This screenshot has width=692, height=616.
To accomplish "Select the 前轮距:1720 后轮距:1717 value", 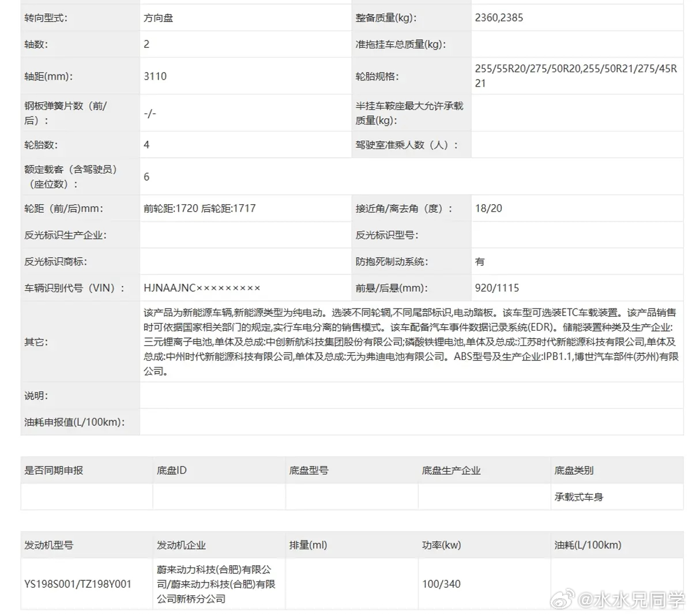I will [x=200, y=209].
